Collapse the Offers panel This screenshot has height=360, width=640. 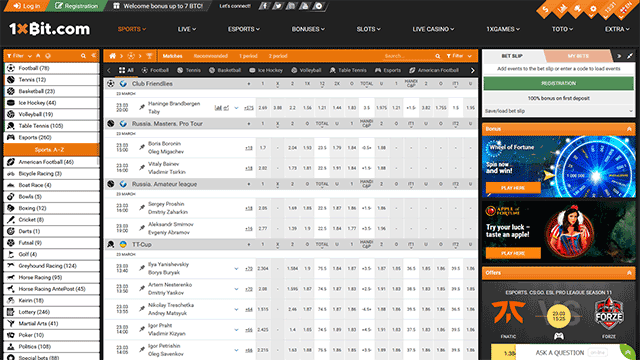(x=629, y=273)
